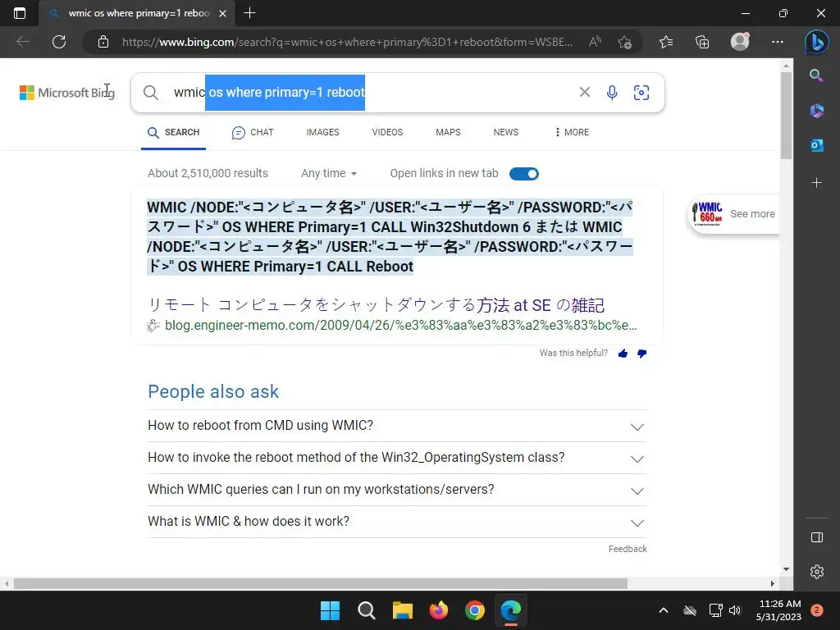Open Microsoft 365 in the sidebar

pos(816,111)
